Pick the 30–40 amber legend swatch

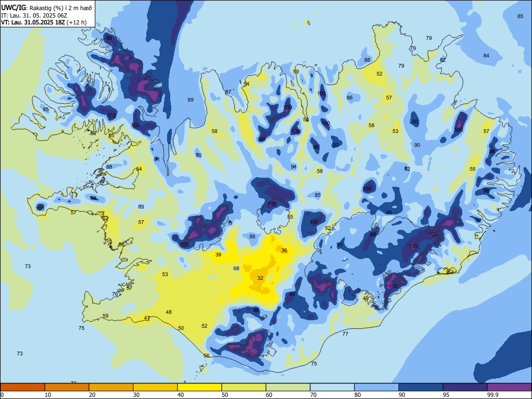[155, 387]
